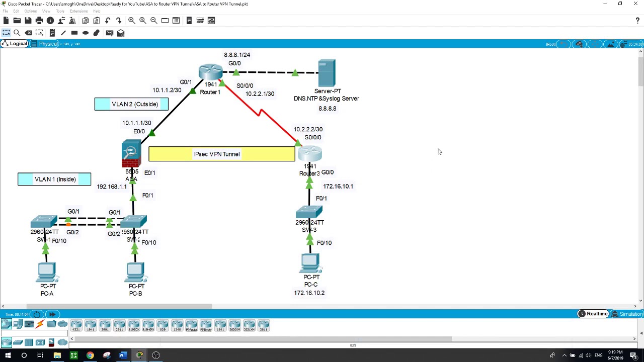The width and height of the screenshot is (644, 362).
Task: Copy selection with Copy icon
Action: pos(85,21)
